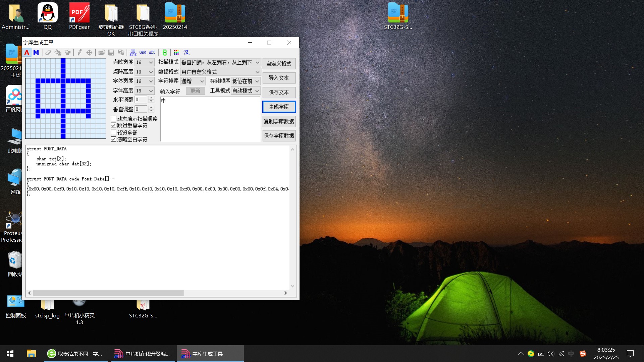Viewport: 644px width, 362px height.
Task: Click the eraser tool icon in toolbar
Action: tap(48, 53)
